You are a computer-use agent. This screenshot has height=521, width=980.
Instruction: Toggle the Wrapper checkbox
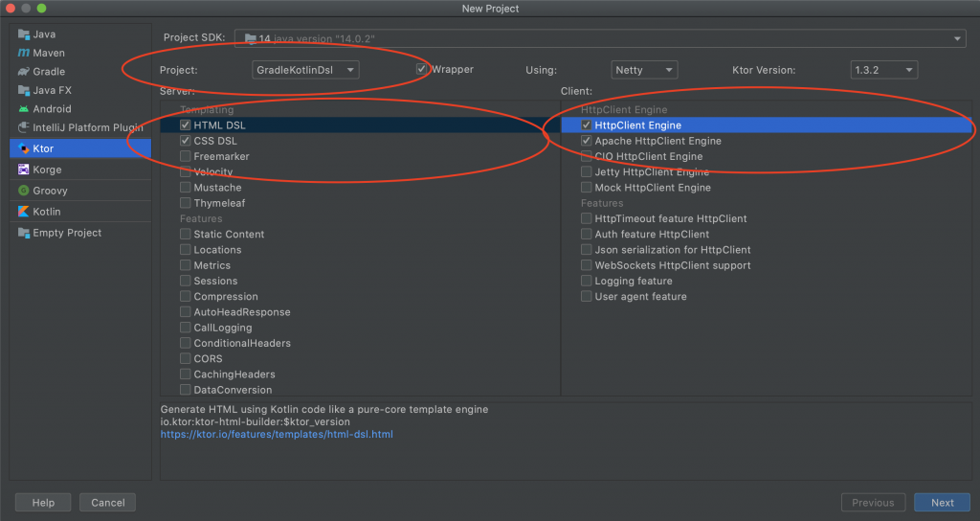tap(422, 69)
